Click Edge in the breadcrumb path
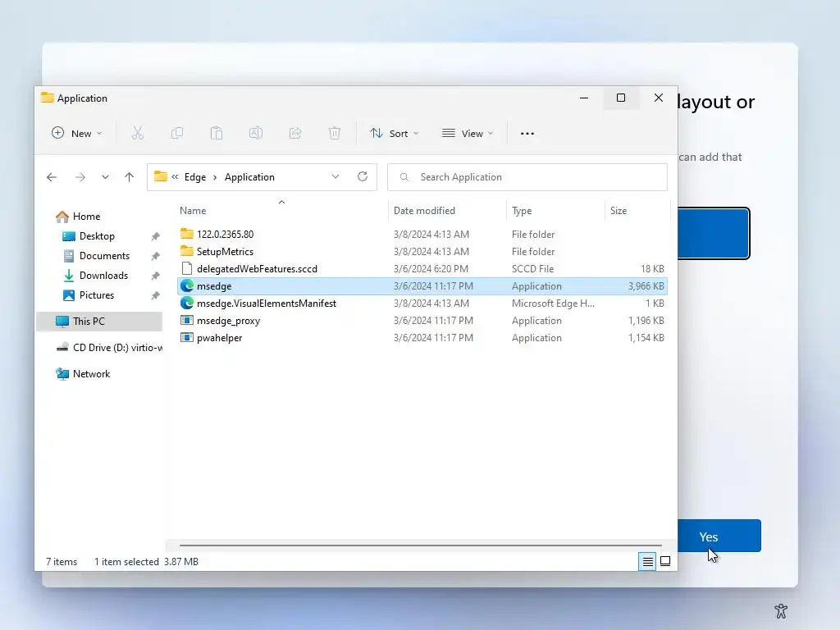The height and width of the screenshot is (630, 840). tap(195, 177)
